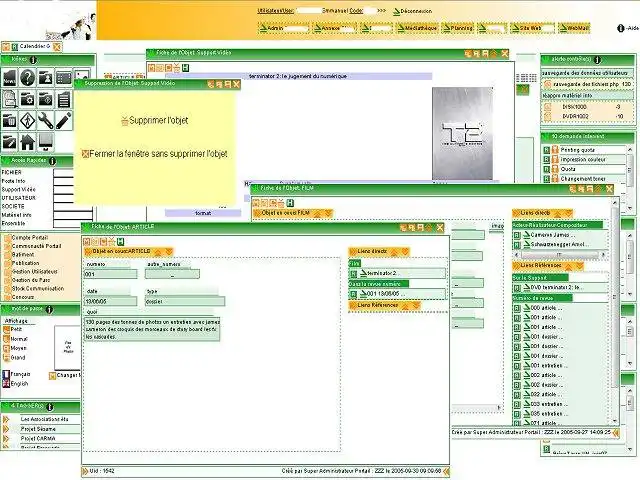640x480 pixels.
Task: Open Compte Portail tree item
Action: point(26,238)
